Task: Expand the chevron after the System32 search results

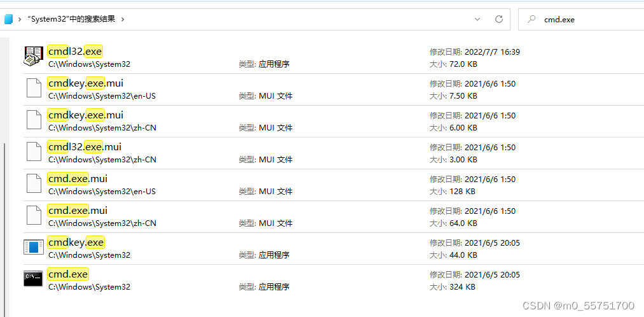Action: click(123, 19)
